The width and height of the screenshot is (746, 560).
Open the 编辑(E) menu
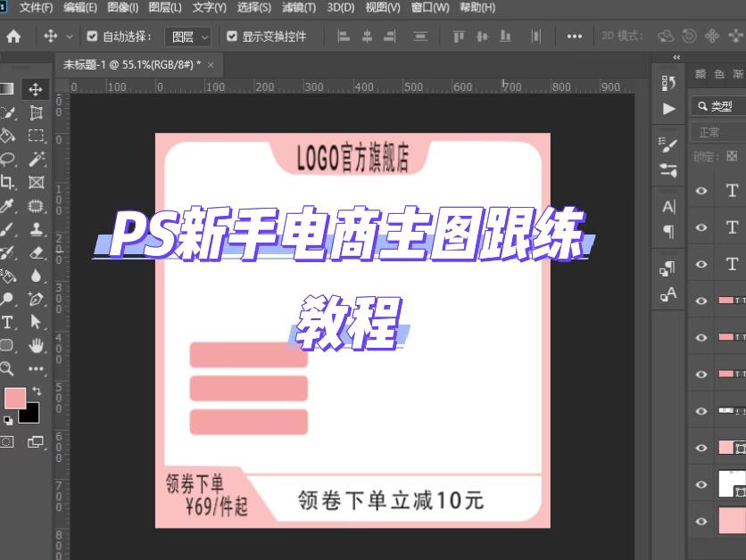(80, 8)
